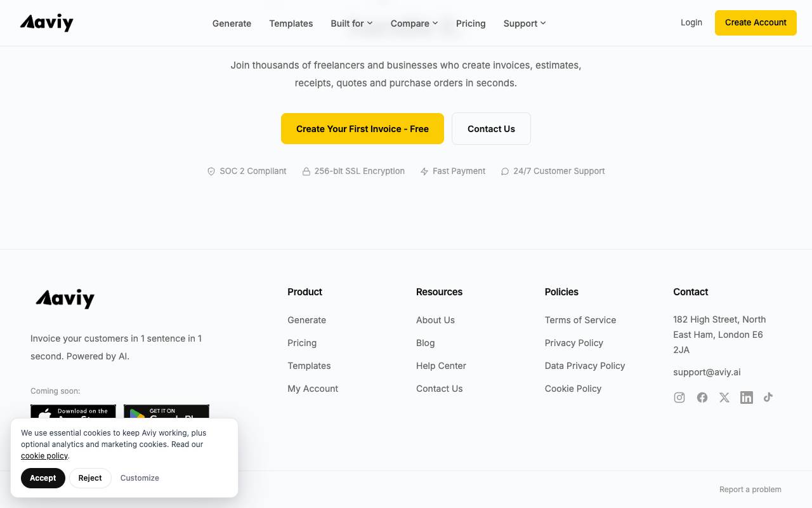812x508 pixels.
Task: Click the Create Account button
Action: (756, 23)
